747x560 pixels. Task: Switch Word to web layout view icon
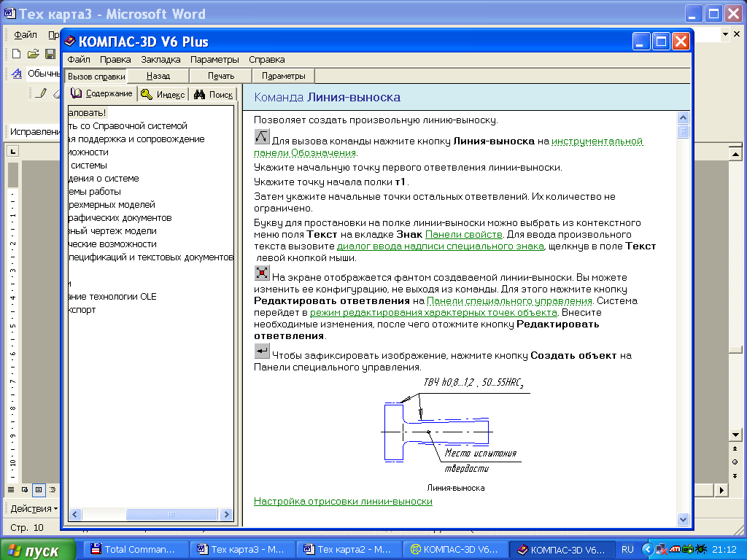(24, 489)
